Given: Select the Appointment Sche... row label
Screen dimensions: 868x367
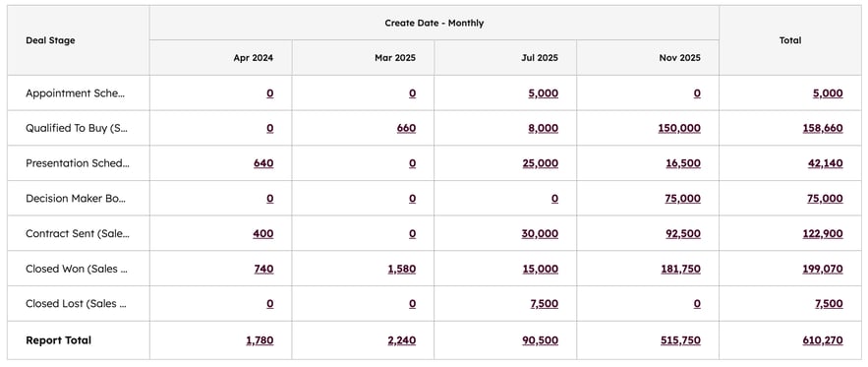Looking at the screenshot, I should (x=76, y=93).
